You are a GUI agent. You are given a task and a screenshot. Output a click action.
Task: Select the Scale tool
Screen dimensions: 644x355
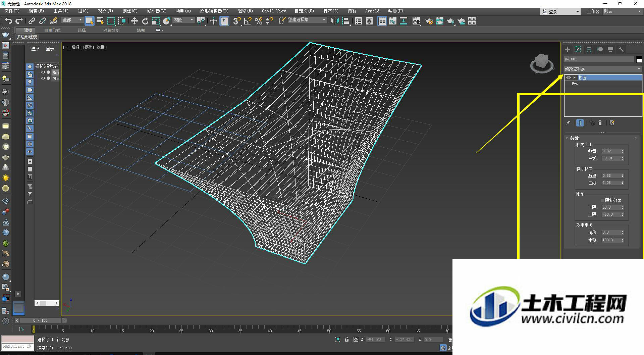click(156, 21)
